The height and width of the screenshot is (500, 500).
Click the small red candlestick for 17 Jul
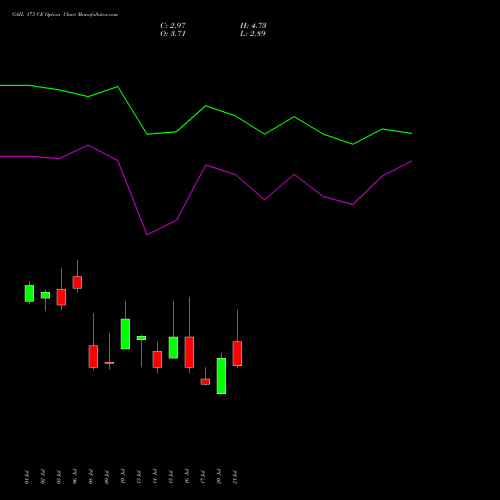pyautogui.click(x=205, y=382)
